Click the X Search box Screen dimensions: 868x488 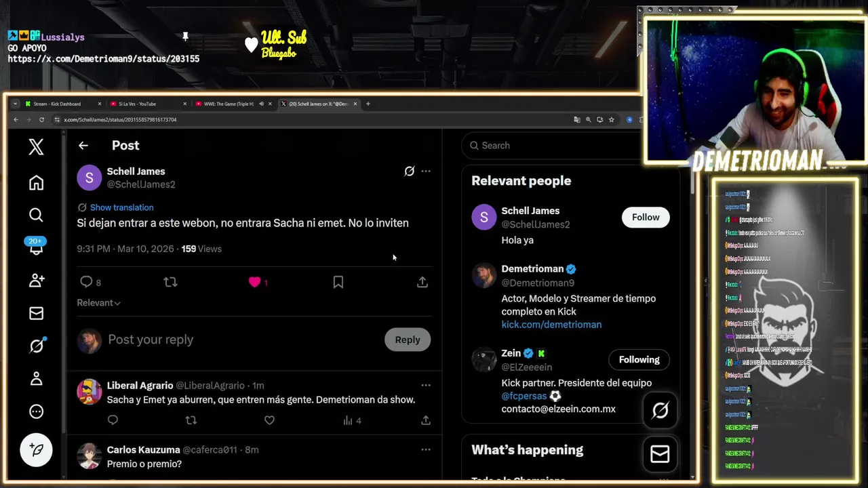pos(553,145)
